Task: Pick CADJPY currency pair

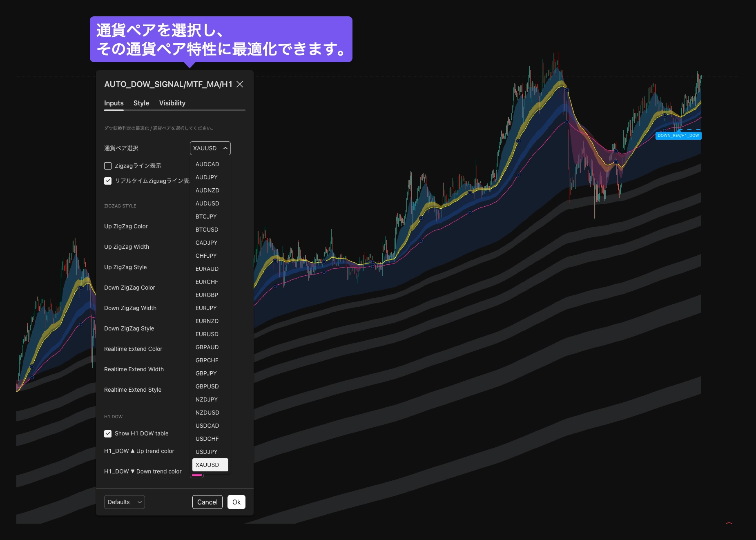Action: pos(210,243)
